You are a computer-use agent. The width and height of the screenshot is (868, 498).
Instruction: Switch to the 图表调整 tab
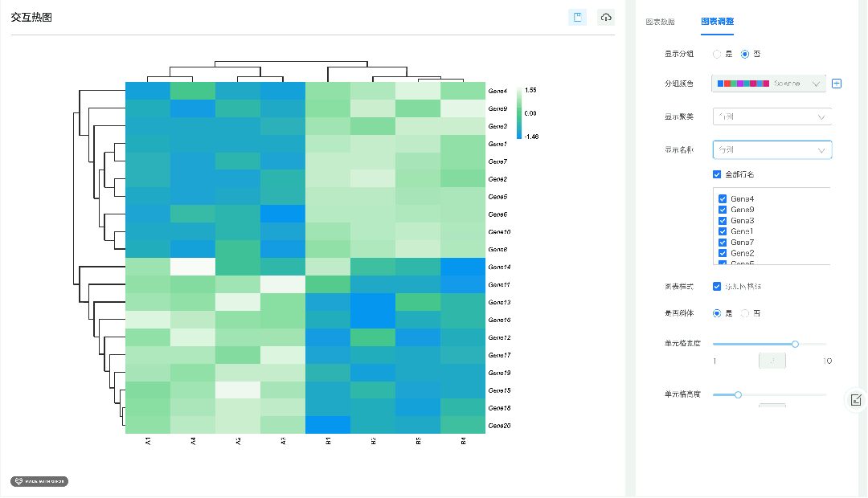[717, 22]
